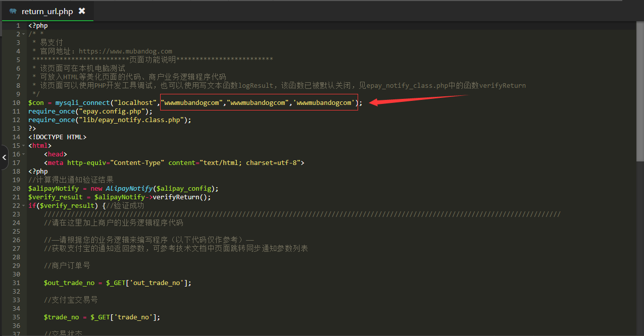Collapse the comment block at line 2

tap(24, 34)
